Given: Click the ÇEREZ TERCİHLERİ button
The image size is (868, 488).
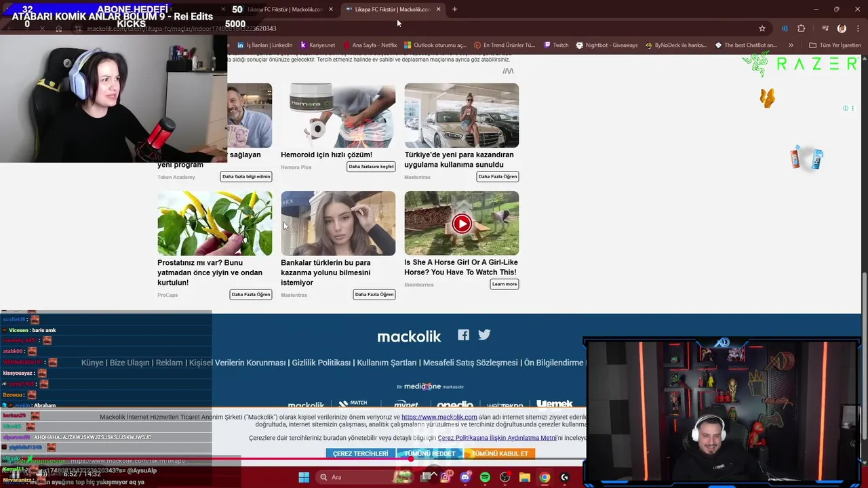Looking at the screenshot, I should pyautogui.click(x=360, y=453).
